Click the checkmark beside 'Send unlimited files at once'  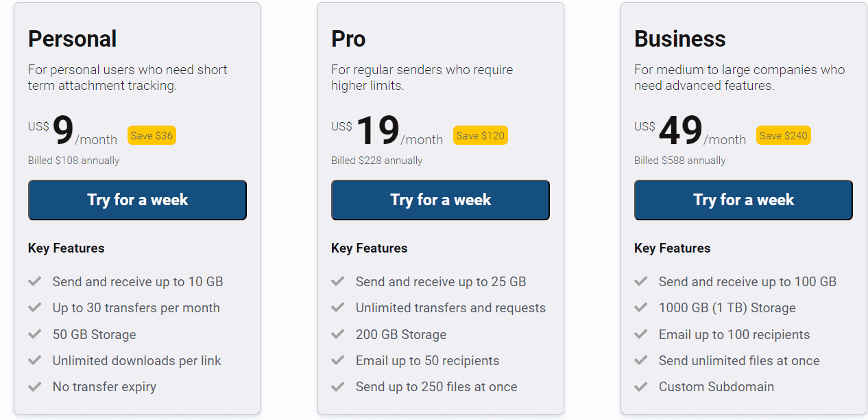point(641,360)
